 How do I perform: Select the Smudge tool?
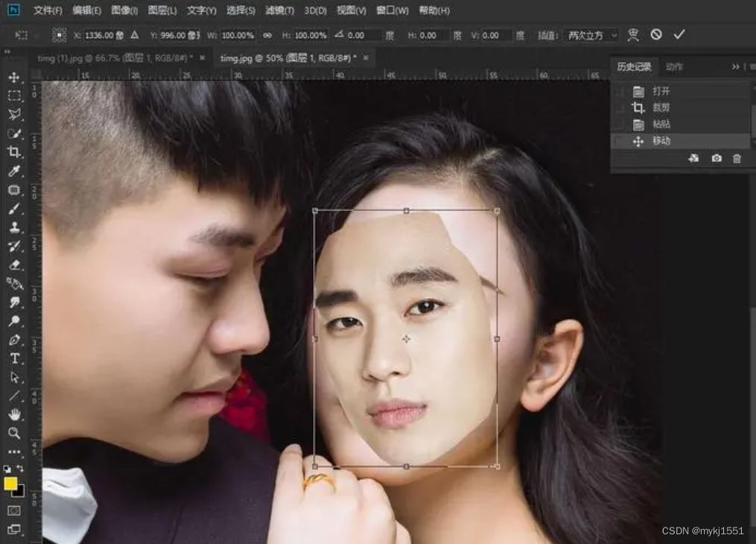tap(14, 303)
